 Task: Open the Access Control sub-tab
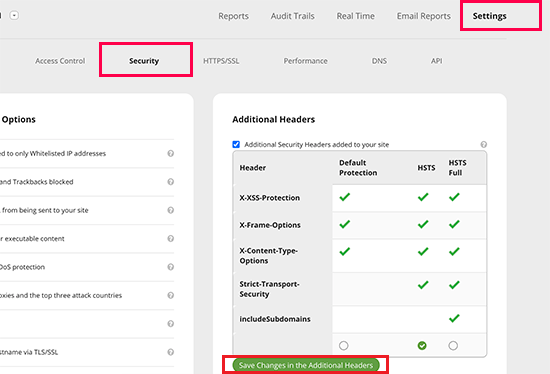pos(60,61)
